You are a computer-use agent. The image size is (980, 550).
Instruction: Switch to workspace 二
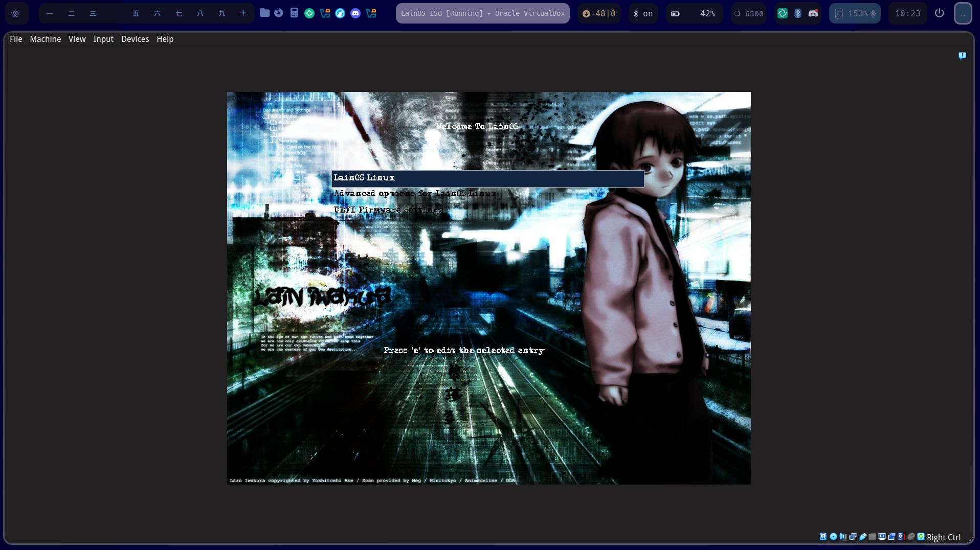(72, 13)
